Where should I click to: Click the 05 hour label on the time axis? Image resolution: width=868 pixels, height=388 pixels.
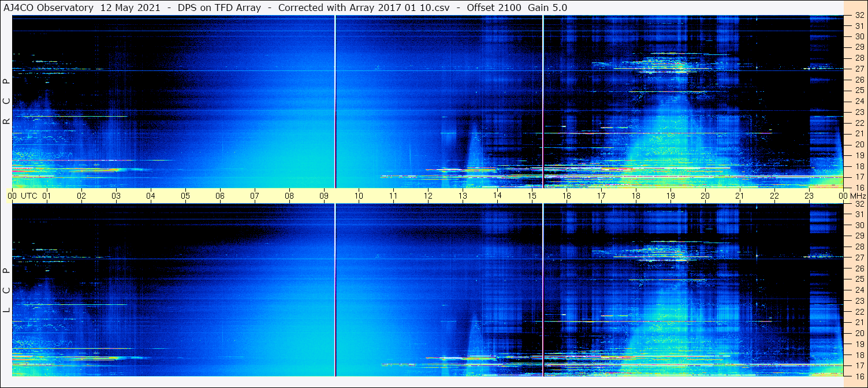pyautogui.click(x=185, y=196)
